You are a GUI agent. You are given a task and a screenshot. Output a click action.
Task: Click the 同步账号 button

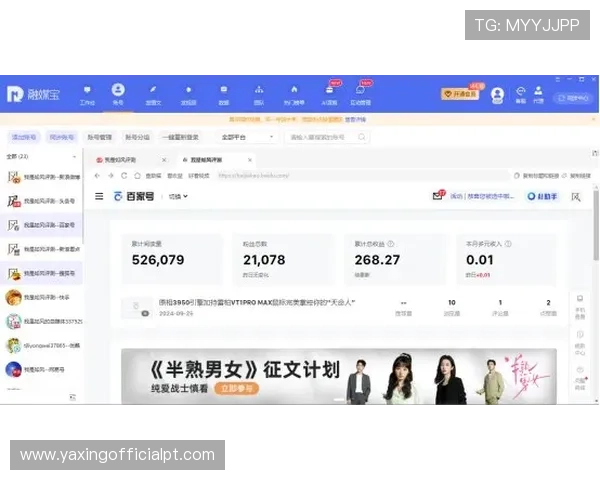pos(61,137)
